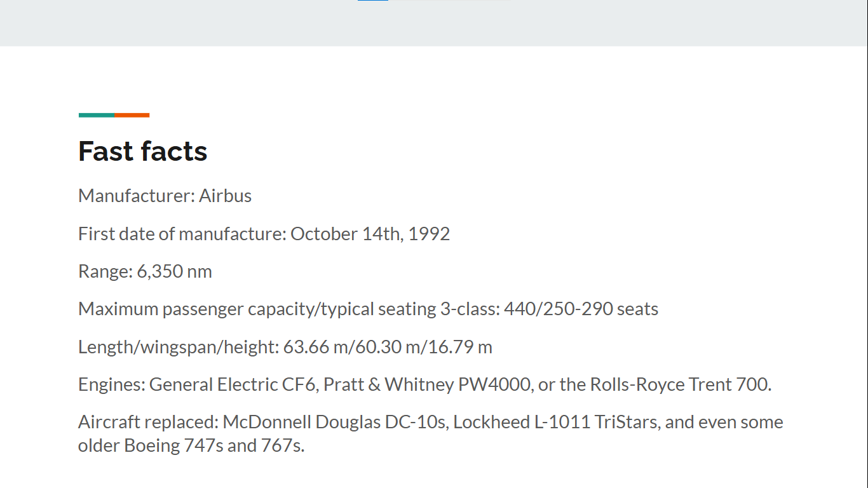Click "older Boeing 747s and 767s" text
The image size is (868, 488).
190,445
